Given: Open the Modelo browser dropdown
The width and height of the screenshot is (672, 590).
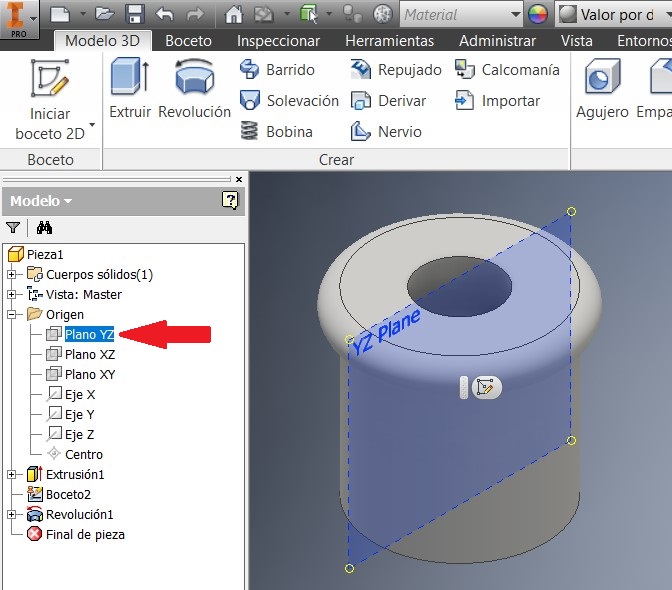Looking at the screenshot, I should click(x=41, y=201).
